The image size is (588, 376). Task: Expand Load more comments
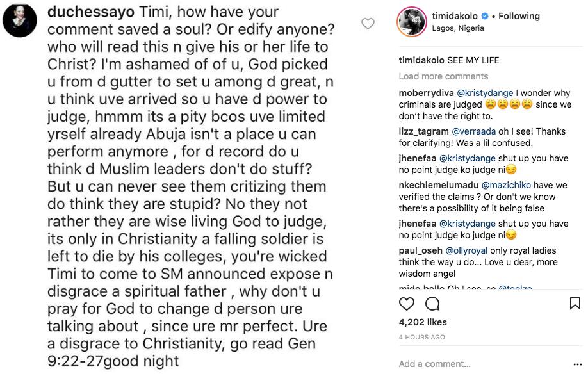tap(443, 76)
